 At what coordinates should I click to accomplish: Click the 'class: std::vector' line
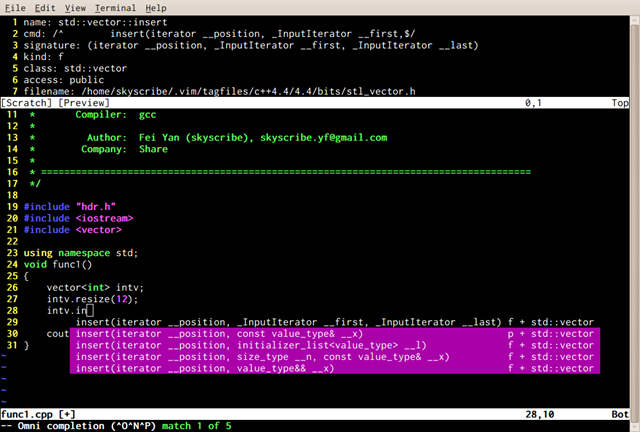tap(75, 68)
